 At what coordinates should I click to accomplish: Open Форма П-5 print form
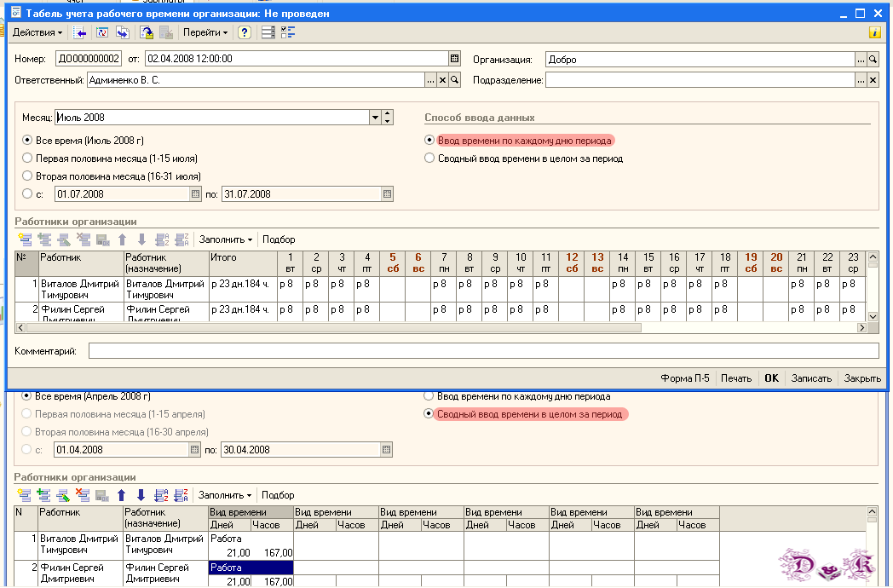tap(685, 378)
